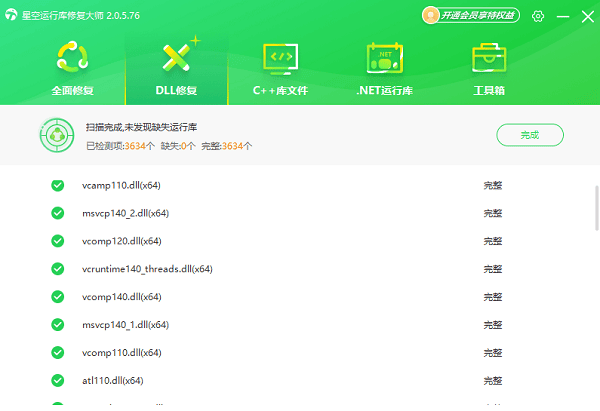The width and height of the screenshot is (600, 411).
Task: Click green check beside vcomp120.dll(x64)
Action: (x=58, y=241)
